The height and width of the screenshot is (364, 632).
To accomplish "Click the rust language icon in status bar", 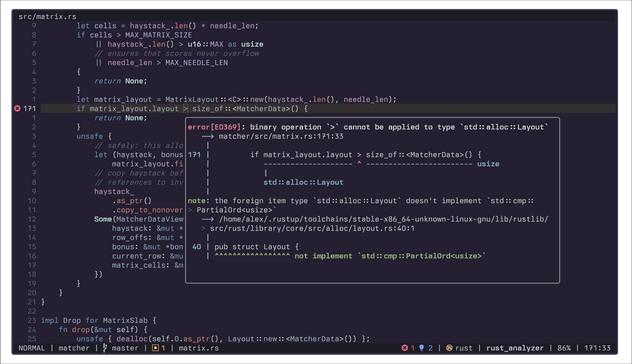I will click(449, 348).
